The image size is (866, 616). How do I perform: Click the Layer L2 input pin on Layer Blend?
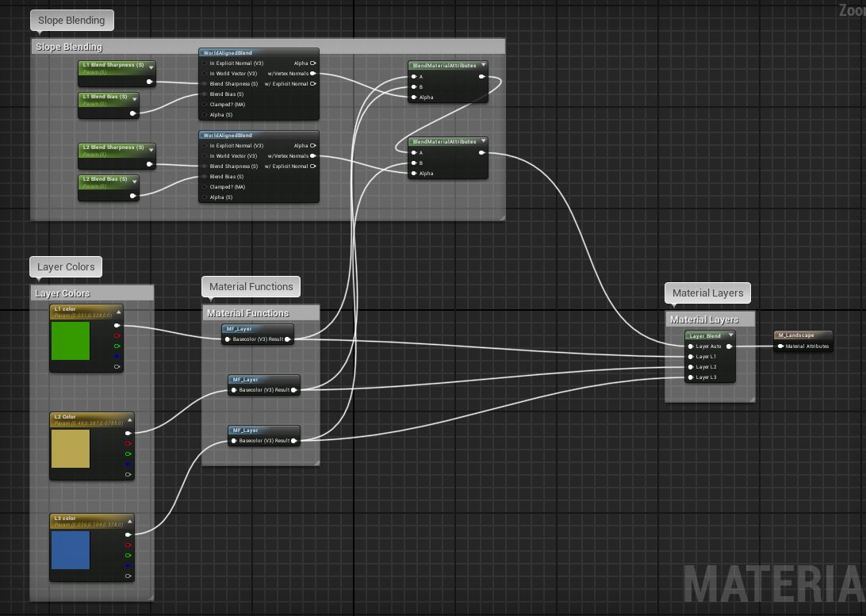pyautogui.click(x=691, y=367)
